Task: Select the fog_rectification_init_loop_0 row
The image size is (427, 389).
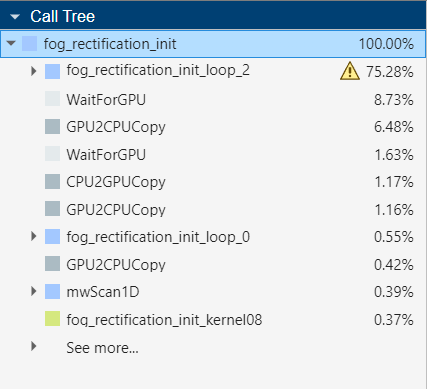Action: (213, 237)
